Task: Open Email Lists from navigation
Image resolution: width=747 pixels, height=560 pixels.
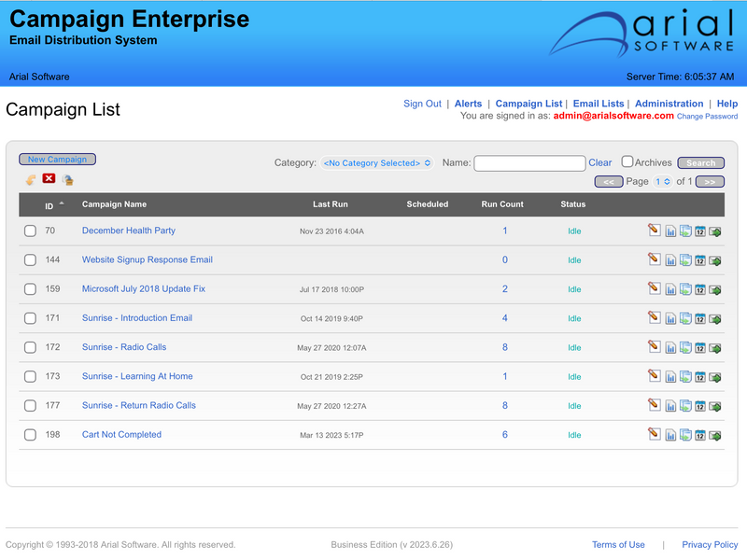Action: point(599,104)
